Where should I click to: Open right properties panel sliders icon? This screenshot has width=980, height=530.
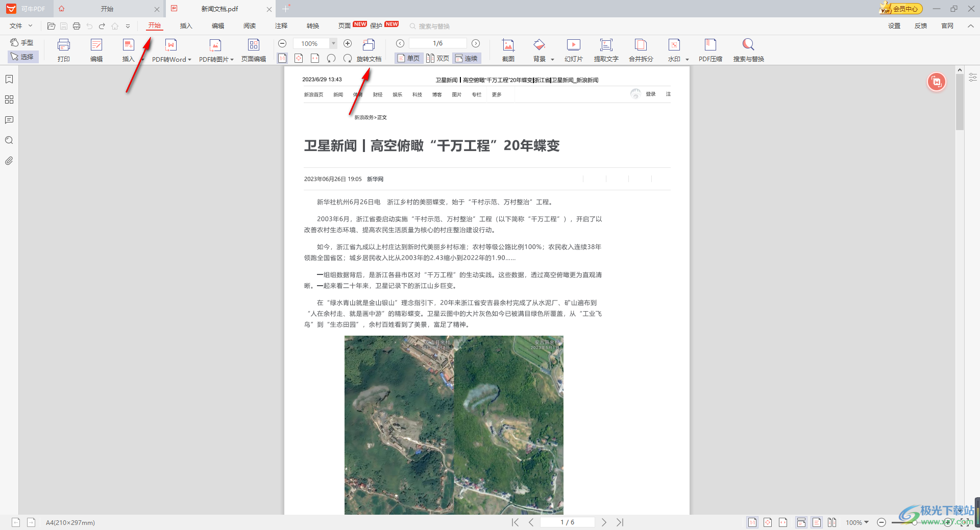[x=973, y=78]
